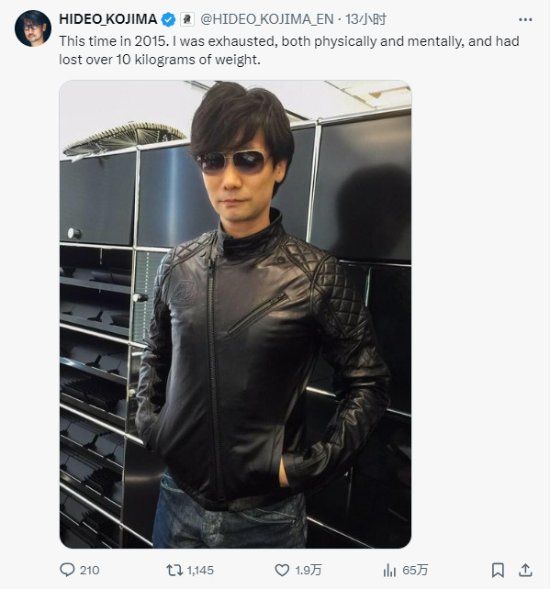The width and height of the screenshot is (550, 589).
Task: Click the 65万 views count
Action: (x=415, y=570)
